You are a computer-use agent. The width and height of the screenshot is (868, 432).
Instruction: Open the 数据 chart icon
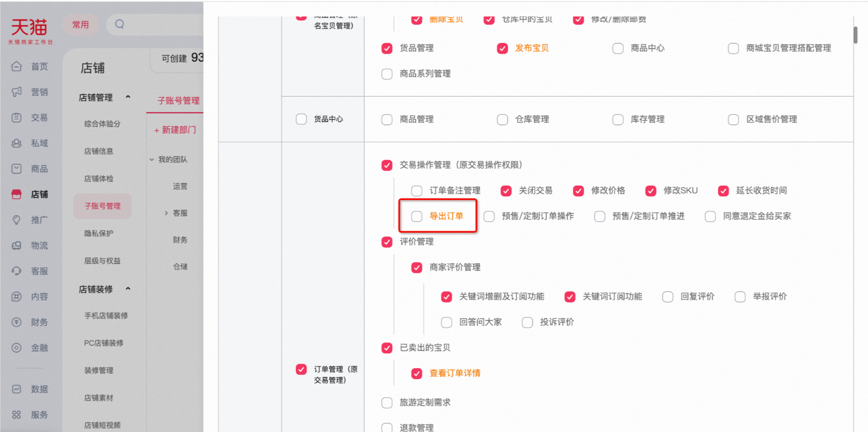coord(16,389)
